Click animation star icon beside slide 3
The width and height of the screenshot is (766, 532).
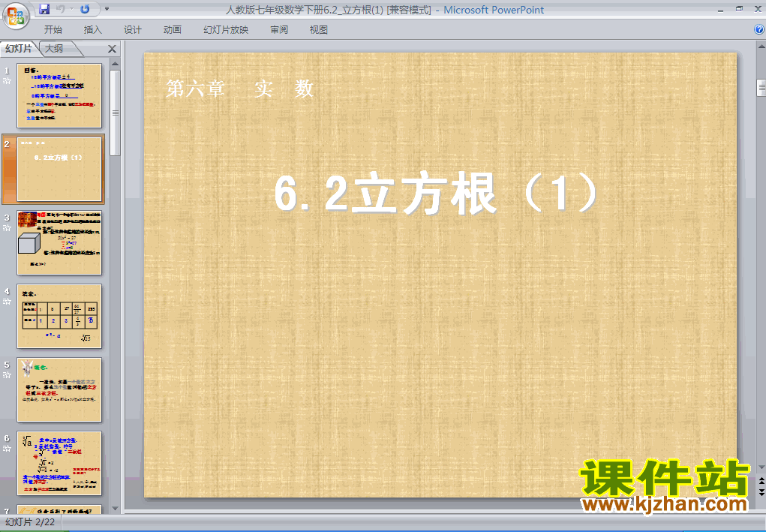[7, 228]
